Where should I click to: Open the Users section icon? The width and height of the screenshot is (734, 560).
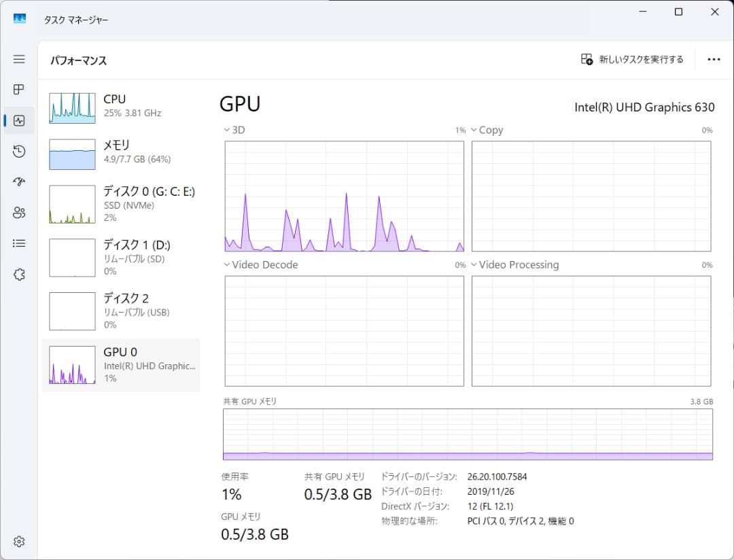pyautogui.click(x=18, y=212)
